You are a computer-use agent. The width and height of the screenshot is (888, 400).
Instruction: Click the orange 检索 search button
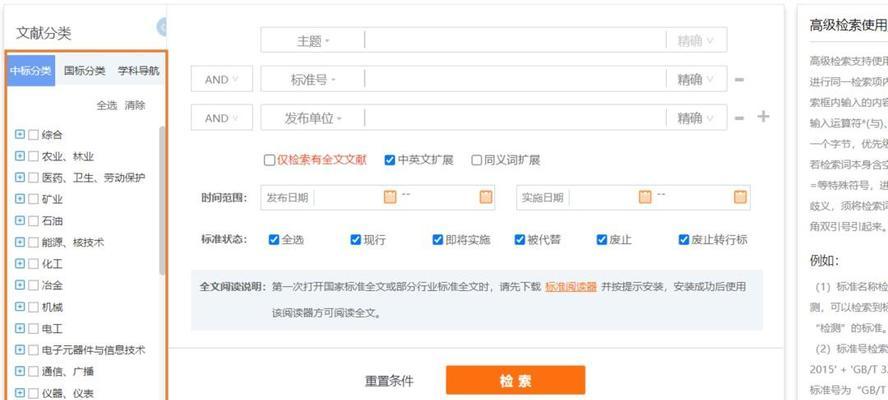515,380
